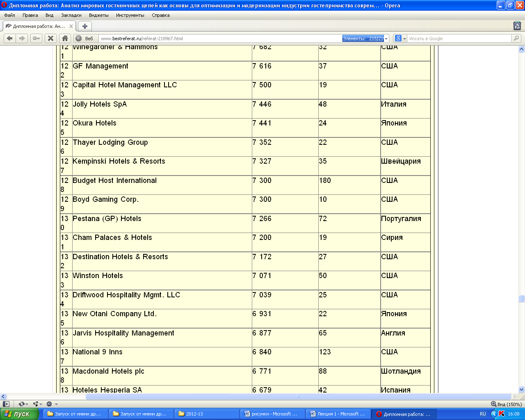Switch to the 2012-13 folder taskbar button
This screenshot has height=420, width=525.
pyautogui.click(x=207, y=414)
